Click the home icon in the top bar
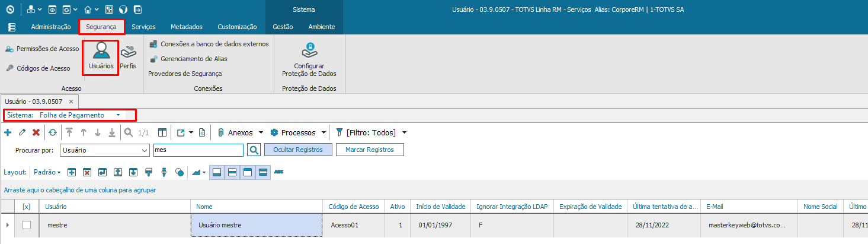868x244 pixels. pos(88,9)
